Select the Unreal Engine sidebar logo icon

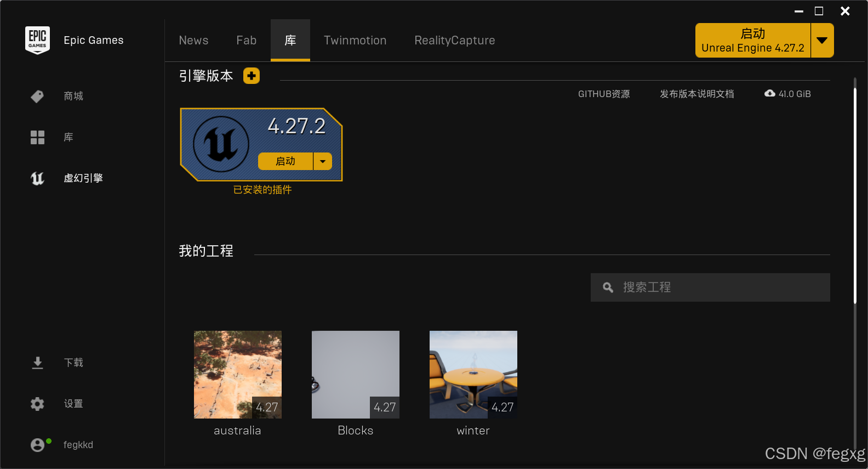[37, 178]
